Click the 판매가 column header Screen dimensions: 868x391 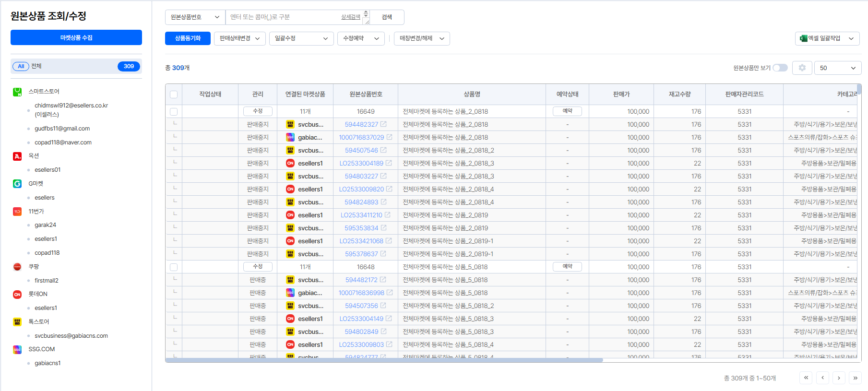point(621,95)
